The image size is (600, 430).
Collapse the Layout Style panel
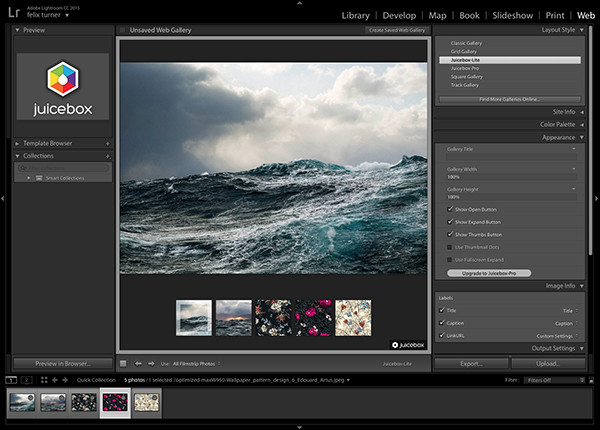[x=582, y=30]
